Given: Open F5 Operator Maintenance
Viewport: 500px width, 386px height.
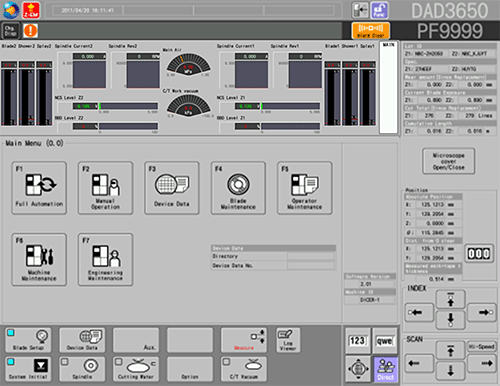Looking at the screenshot, I should point(304,188).
